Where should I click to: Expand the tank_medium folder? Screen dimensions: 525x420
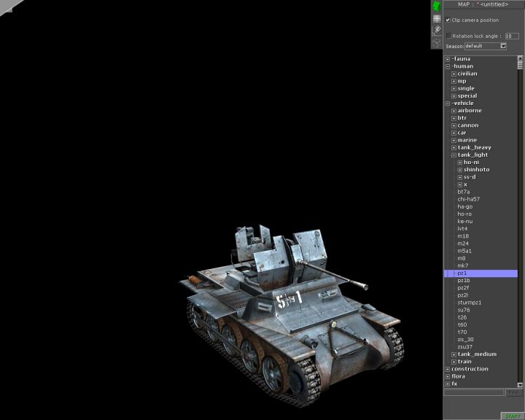[x=454, y=354]
